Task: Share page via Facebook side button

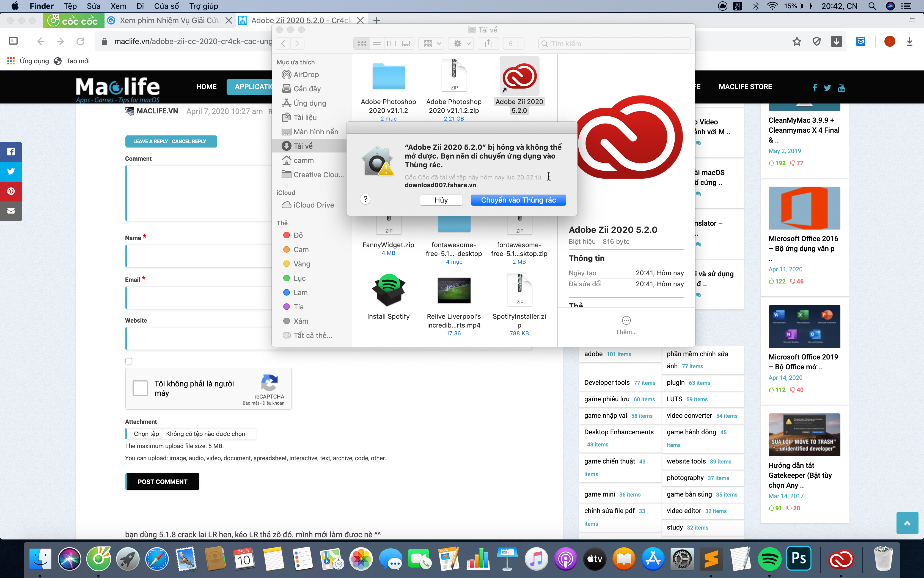Action: coord(11,152)
